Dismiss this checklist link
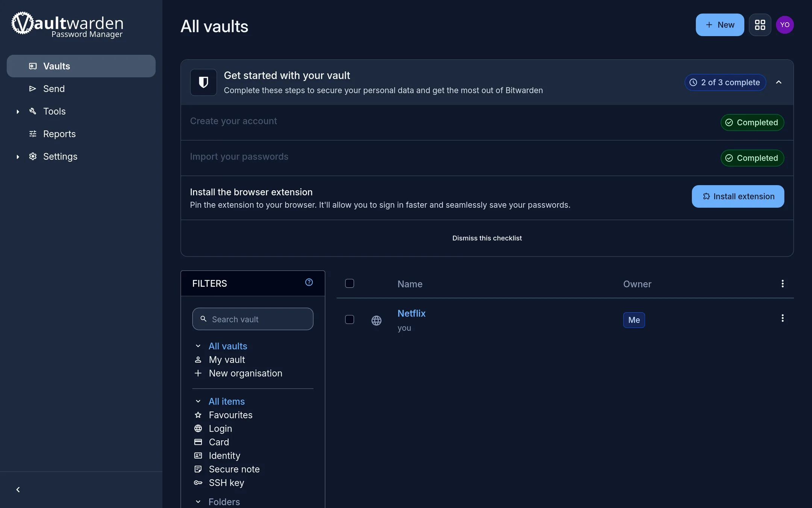This screenshot has width=812, height=508. pos(487,238)
